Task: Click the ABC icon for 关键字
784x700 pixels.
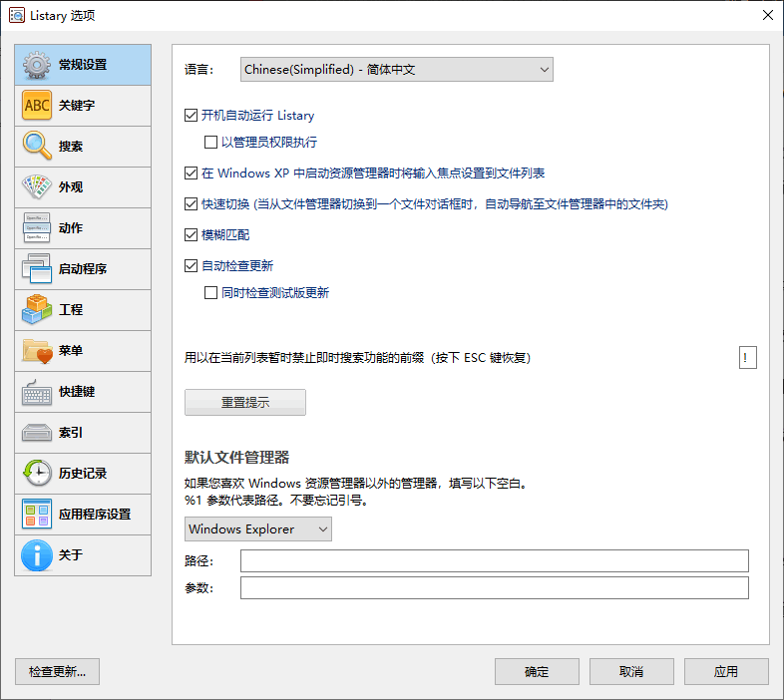Action: click(37, 105)
